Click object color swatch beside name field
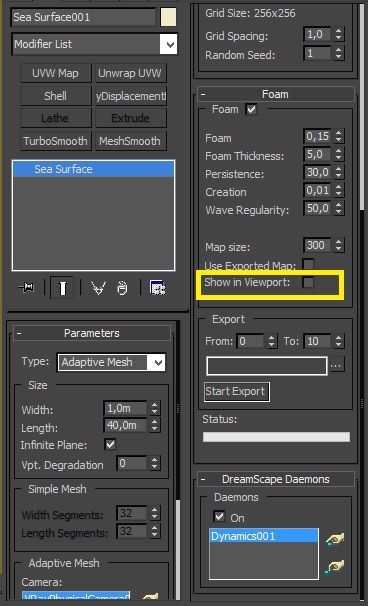 (x=168, y=17)
